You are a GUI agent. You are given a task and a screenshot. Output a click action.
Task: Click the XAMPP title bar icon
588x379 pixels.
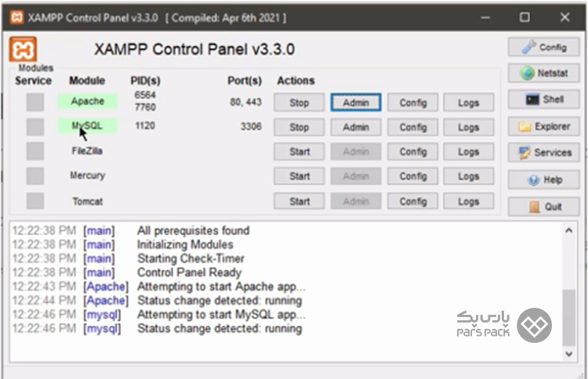[x=17, y=17]
